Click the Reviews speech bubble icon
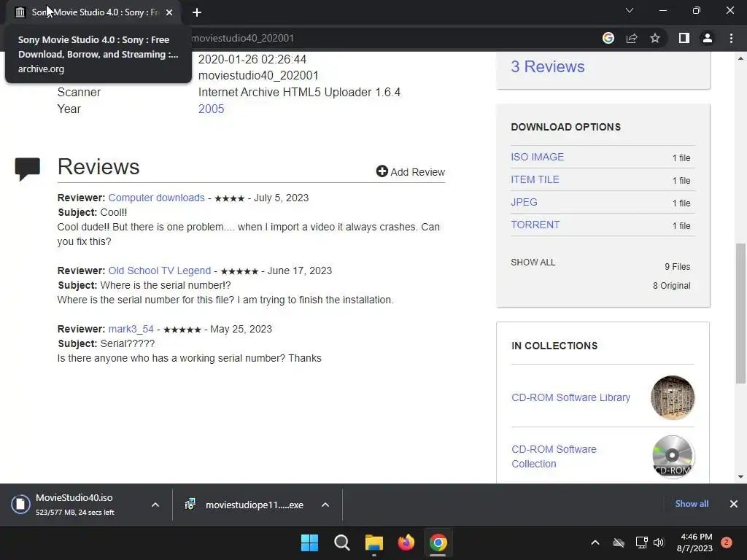This screenshot has width=747, height=560. point(27,168)
